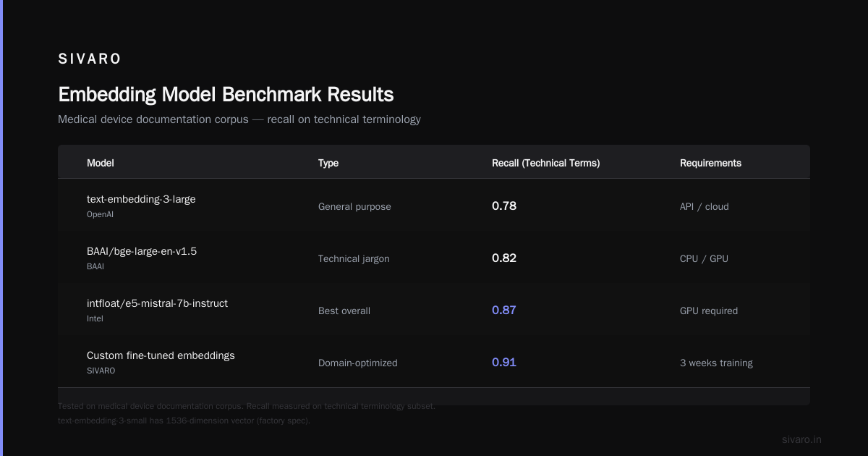Open the sivaro.in link

(801, 439)
